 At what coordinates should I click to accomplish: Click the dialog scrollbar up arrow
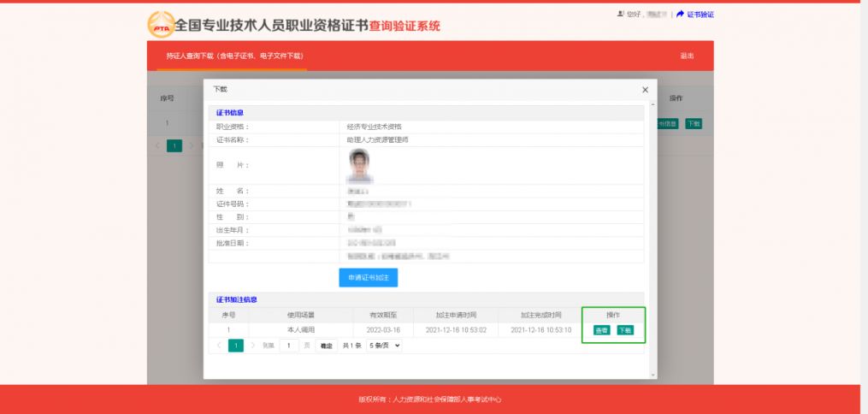652,104
